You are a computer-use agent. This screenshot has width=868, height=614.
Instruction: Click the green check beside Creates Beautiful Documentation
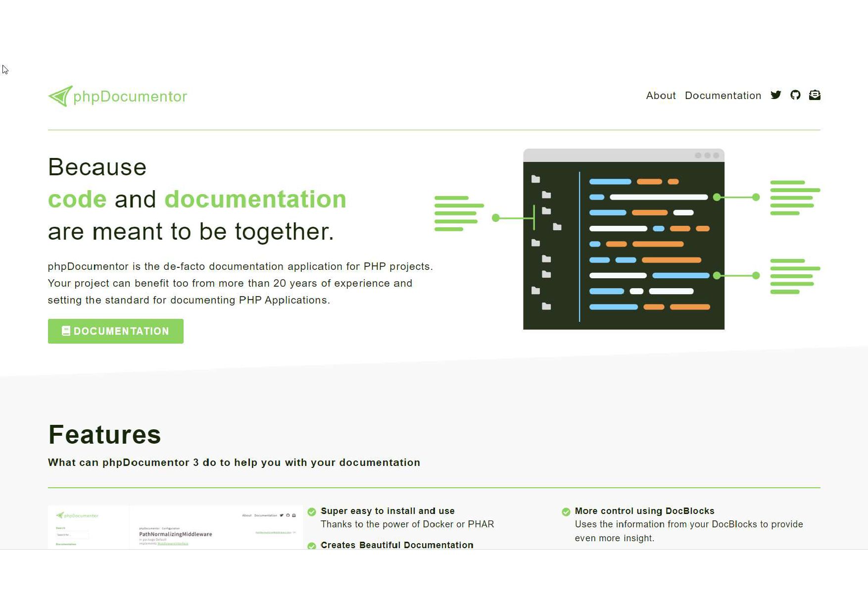click(312, 546)
